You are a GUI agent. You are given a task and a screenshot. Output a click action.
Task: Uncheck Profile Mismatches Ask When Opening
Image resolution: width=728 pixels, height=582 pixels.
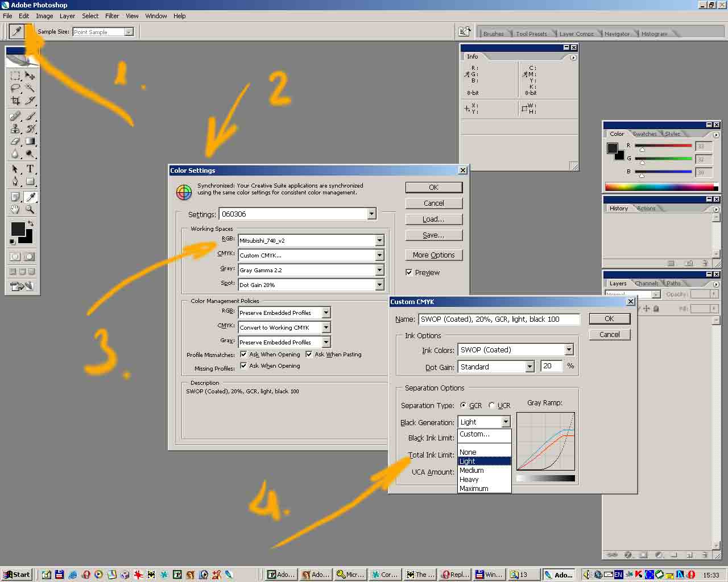click(x=243, y=354)
